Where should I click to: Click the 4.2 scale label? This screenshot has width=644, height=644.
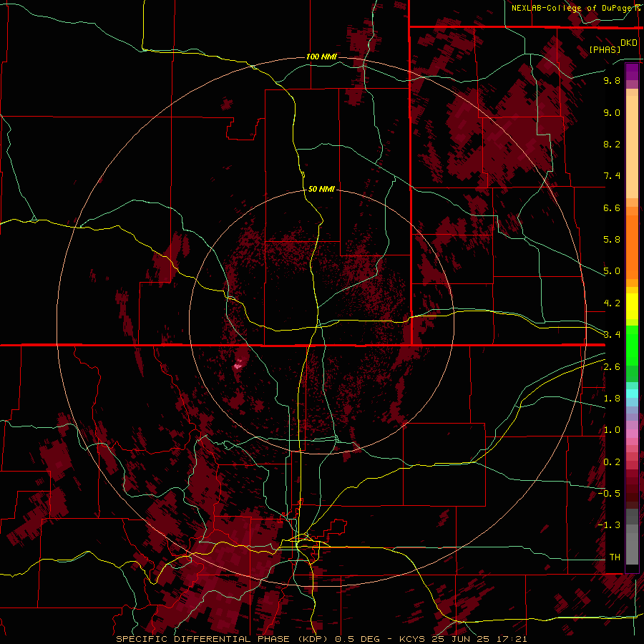tap(612, 303)
